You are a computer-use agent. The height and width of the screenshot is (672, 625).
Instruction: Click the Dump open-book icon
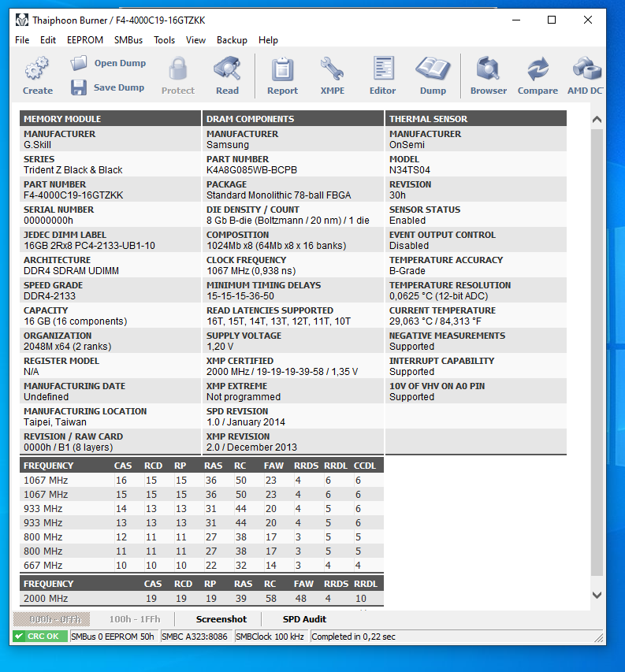tap(433, 69)
